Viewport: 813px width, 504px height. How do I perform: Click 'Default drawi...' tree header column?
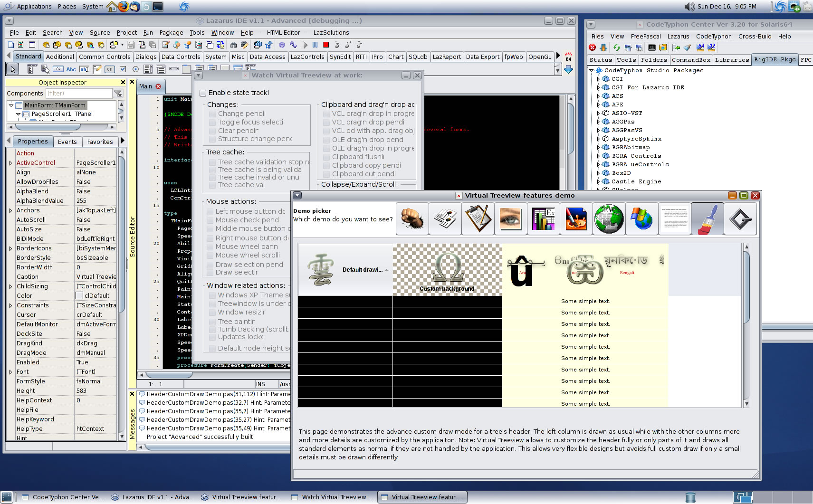[345, 269]
